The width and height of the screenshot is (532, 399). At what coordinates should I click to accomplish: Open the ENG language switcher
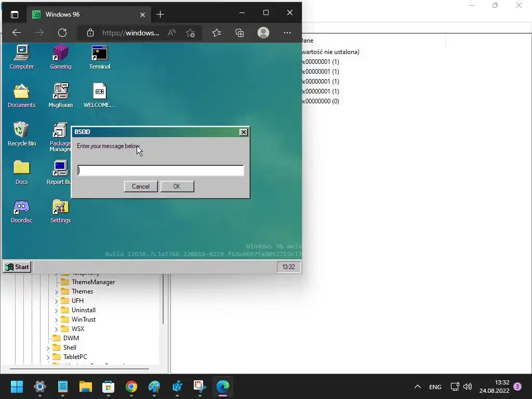coord(435,387)
